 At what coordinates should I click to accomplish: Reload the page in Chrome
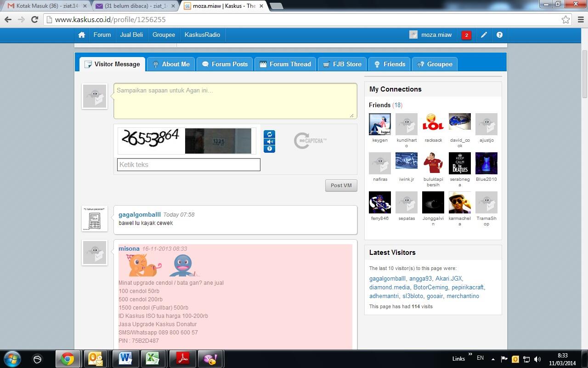[x=34, y=19]
